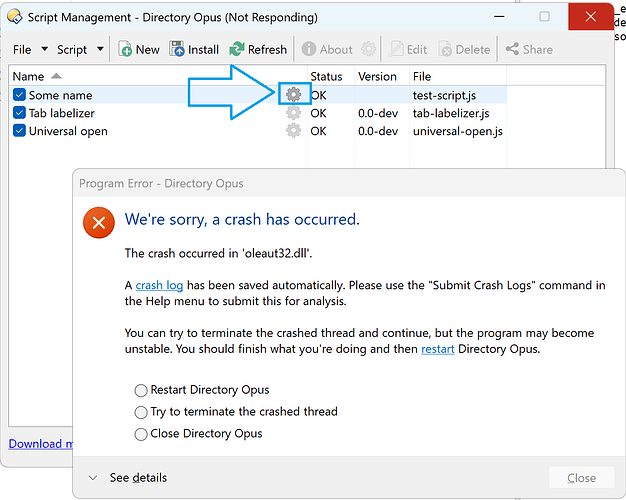Click the Status column header
Screen dimensions: 626x500
331,76
